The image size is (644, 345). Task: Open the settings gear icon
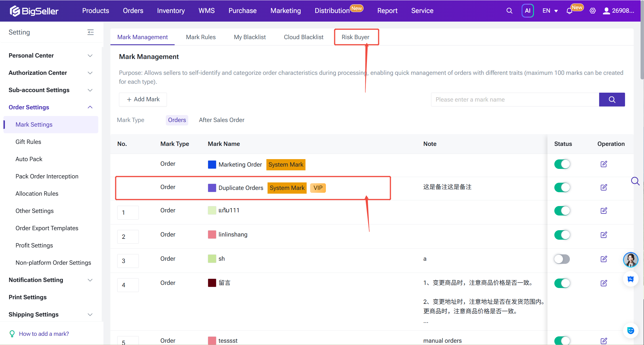point(593,11)
